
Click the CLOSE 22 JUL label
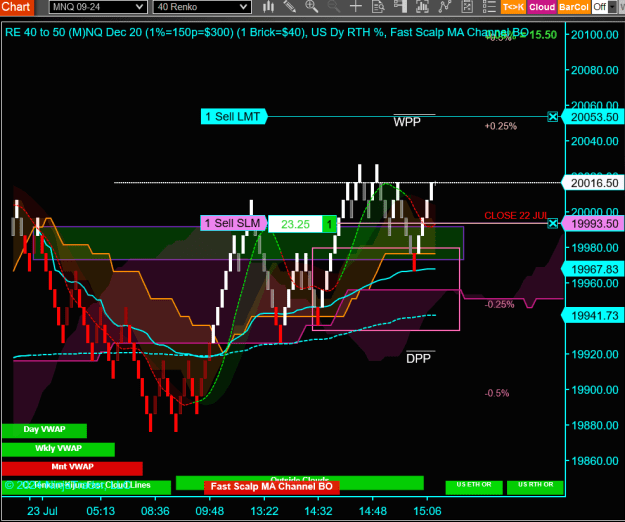[516, 216]
